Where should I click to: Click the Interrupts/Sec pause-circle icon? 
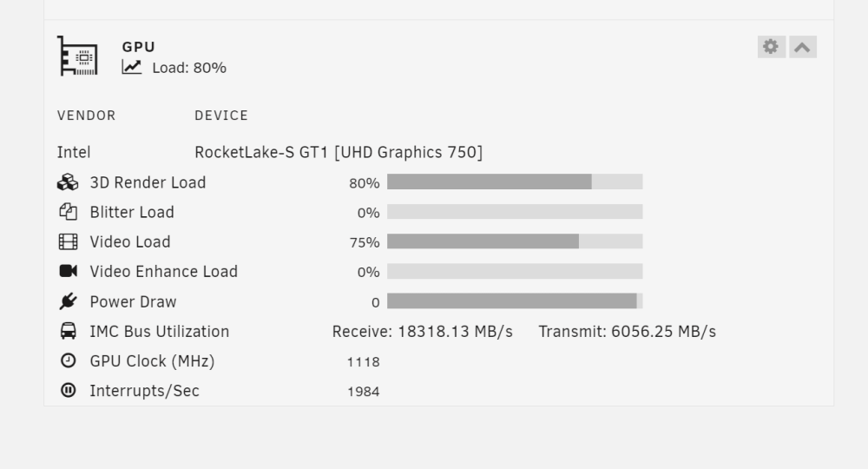pos(68,390)
